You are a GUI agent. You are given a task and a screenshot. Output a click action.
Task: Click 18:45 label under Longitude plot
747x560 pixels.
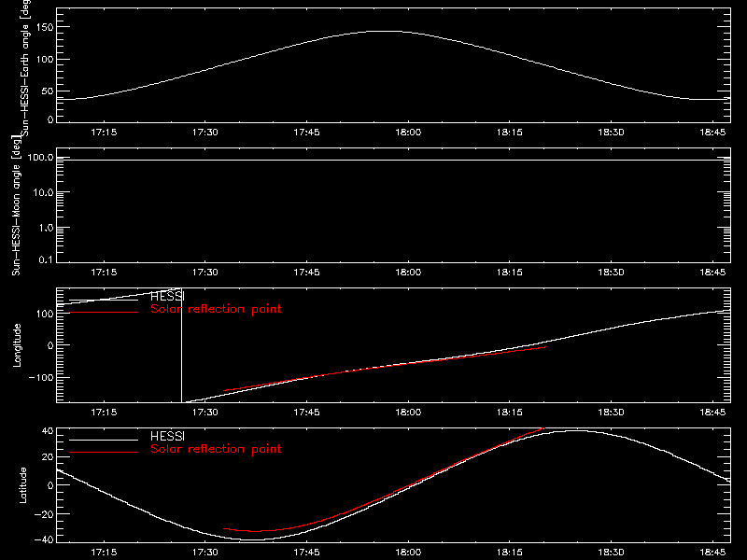pos(712,413)
